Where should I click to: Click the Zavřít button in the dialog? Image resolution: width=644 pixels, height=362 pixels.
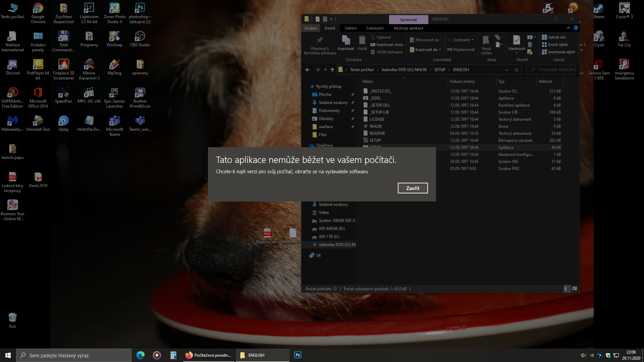[413, 188]
